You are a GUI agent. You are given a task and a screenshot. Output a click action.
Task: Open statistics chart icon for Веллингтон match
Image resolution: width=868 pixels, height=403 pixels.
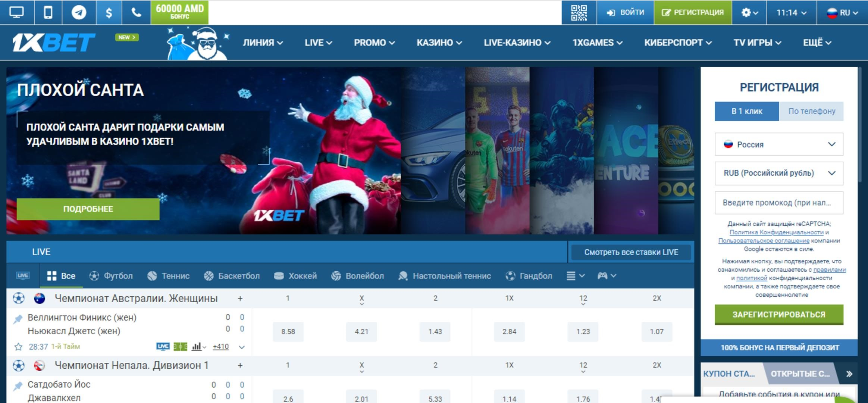click(198, 347)
